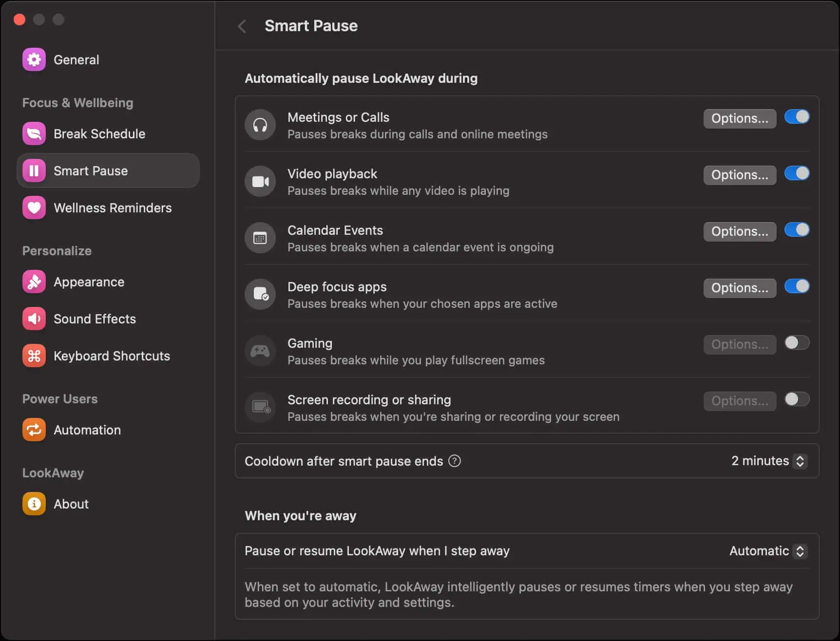Open Automation via the arrows icon
Image resolution: width=840 pixels, height=641 pixels.
[x=34, y=430]
